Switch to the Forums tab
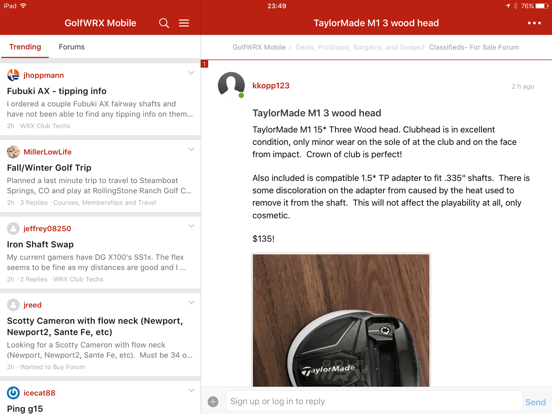Viewport: 552px width, 414px height. click(71, 47)
